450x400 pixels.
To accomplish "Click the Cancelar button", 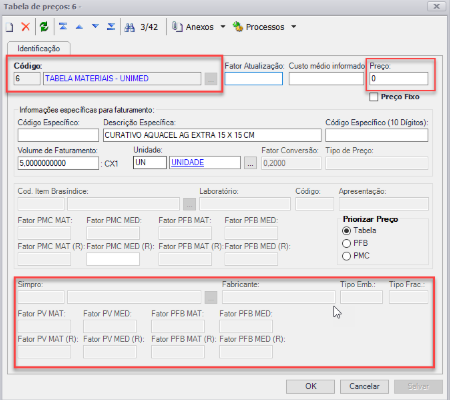I will [364, 386].
